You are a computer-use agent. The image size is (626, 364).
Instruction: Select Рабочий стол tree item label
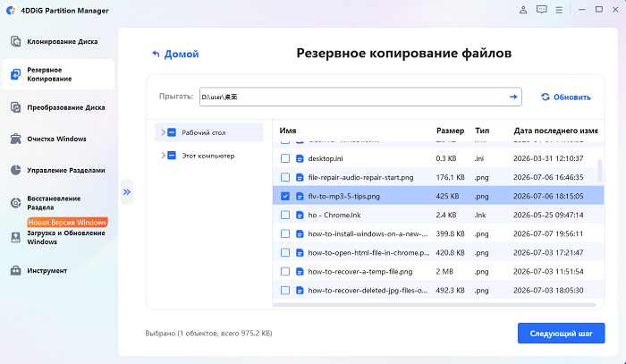(204, 132)
